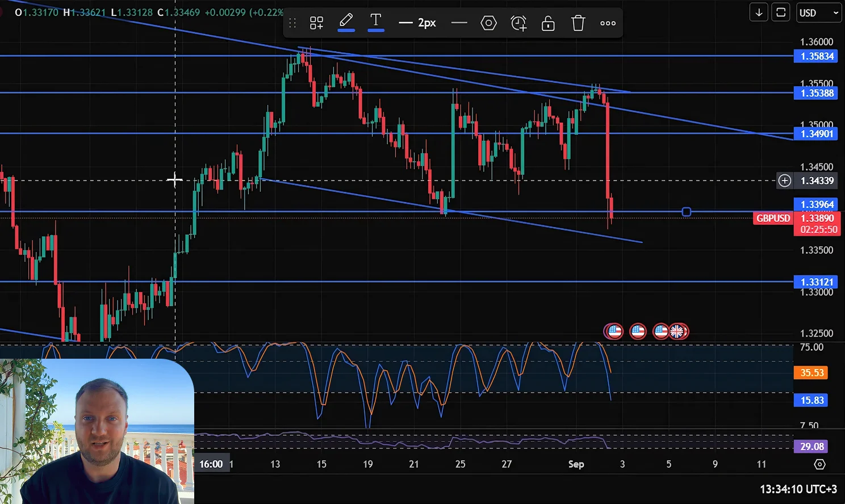Click the line color pencil tool

(346, 23)
